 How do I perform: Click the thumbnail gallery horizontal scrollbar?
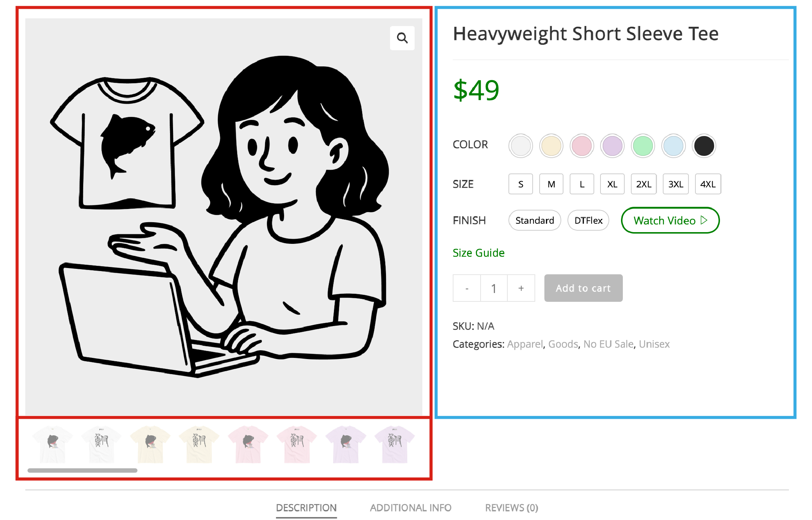click(82, 470)
